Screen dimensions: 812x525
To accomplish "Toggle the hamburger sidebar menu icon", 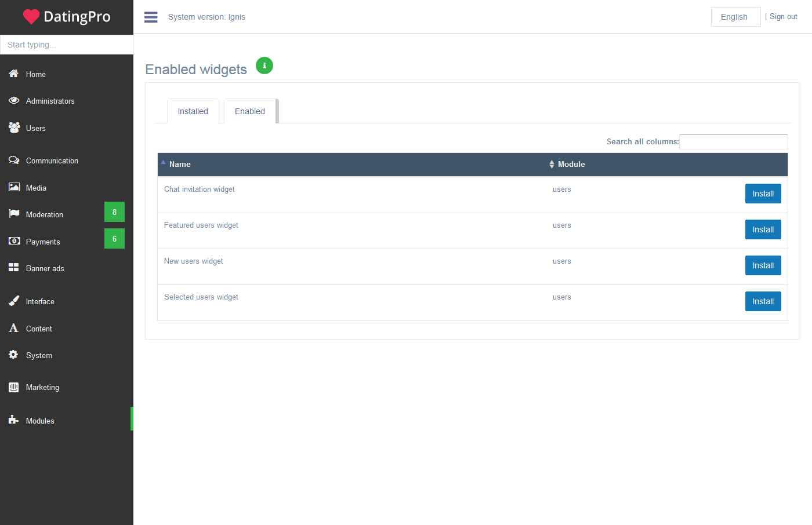I will [x=151, y=17].
